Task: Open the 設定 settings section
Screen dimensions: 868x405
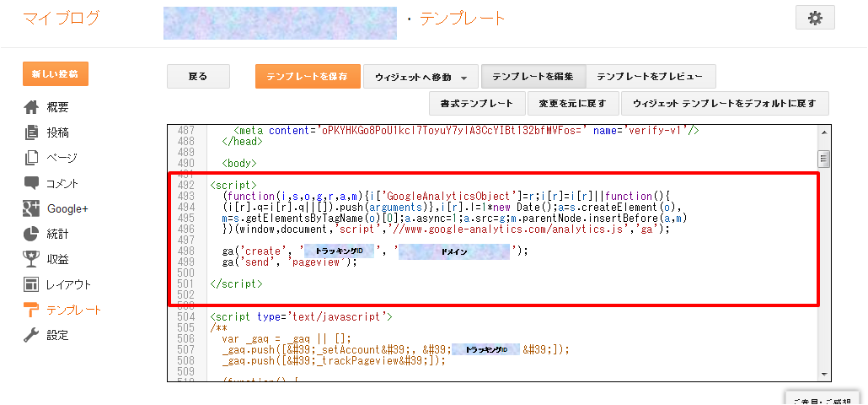Action: pos(57,335)
